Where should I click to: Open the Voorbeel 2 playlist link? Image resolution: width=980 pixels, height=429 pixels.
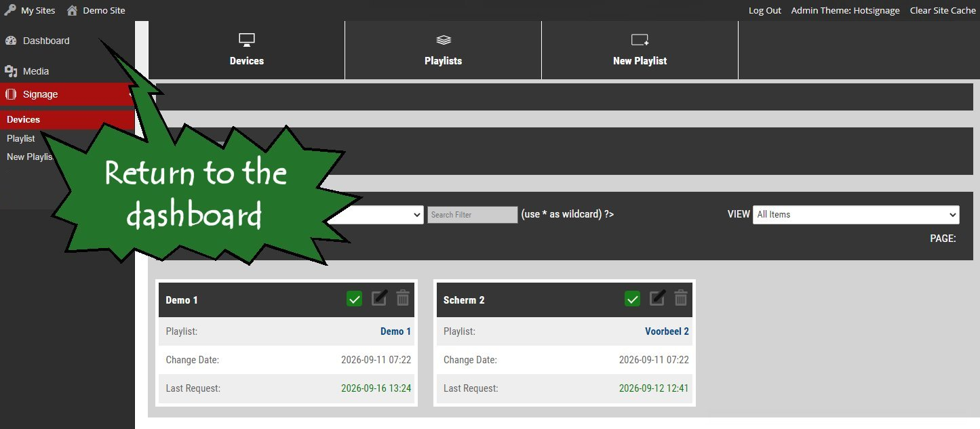pyautogui.click(x=667, y=331)
